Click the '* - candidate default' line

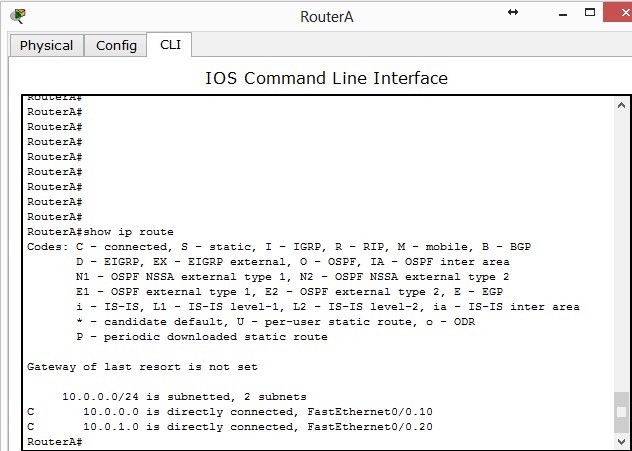pos(276,322)
